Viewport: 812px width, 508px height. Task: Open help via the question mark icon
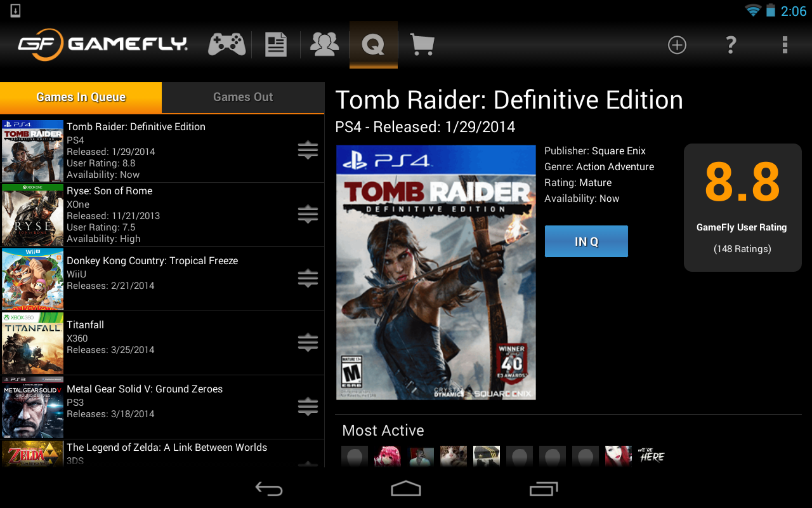point(731,45)
